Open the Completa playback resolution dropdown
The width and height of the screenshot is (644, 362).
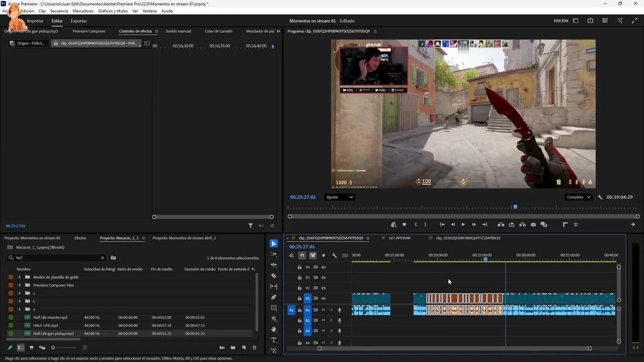pyautogui.click(x=578, y=197)
